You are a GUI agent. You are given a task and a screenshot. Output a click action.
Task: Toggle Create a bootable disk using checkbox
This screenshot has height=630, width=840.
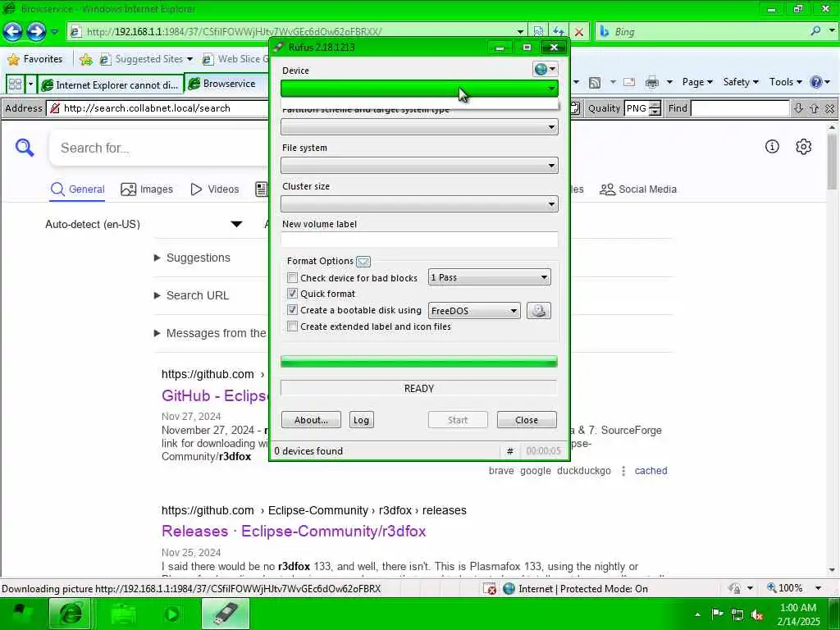click(x=292, y=309)
